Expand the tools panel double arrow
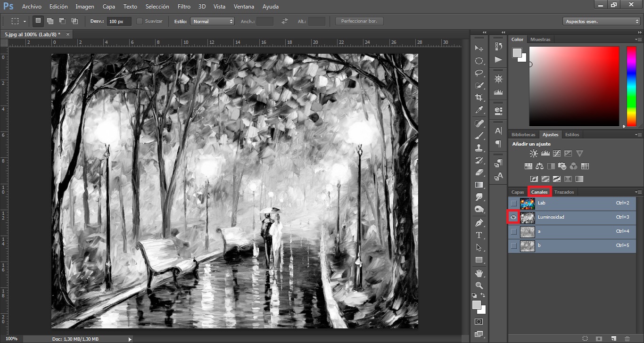644x343 pixels. [x=484, y=32]
